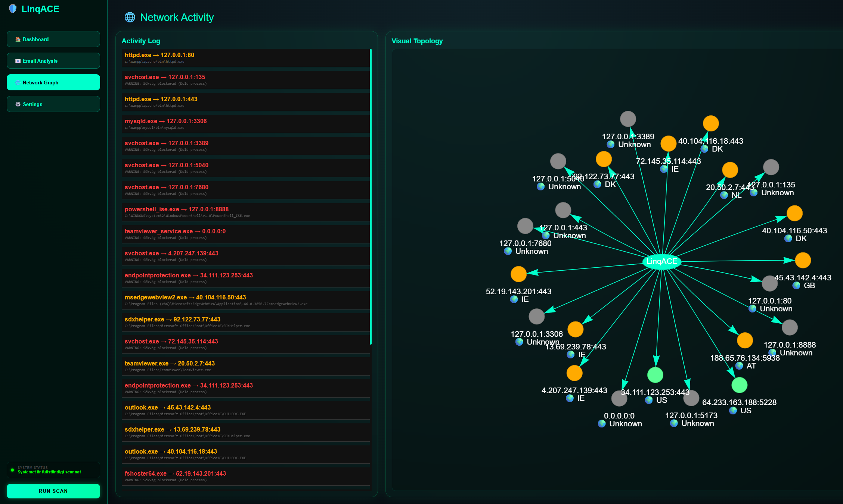Click the LinqACE shield logo icon
Image resolution: width=843 pixels, height=504 pixels.
[x=12, y=9]
